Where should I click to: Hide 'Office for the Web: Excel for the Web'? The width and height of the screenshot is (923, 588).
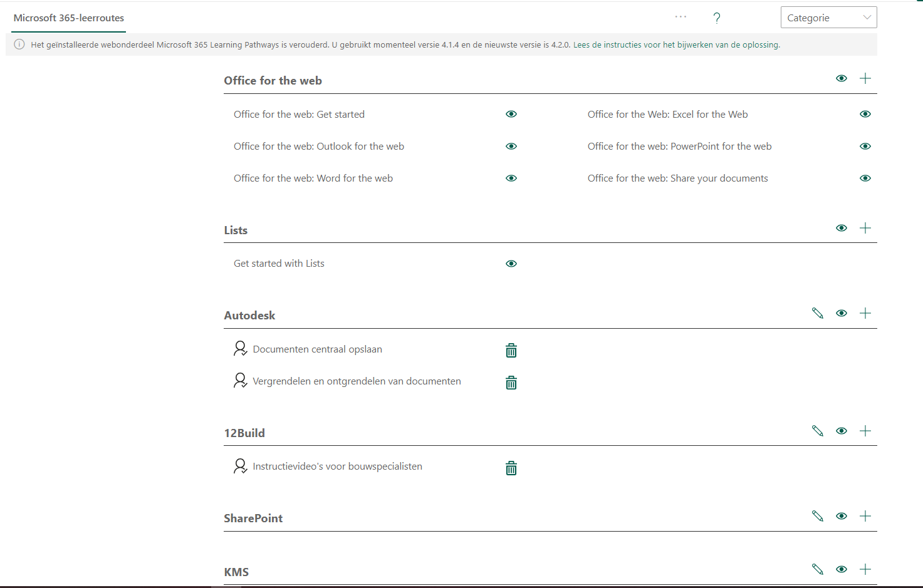[865, 114]
